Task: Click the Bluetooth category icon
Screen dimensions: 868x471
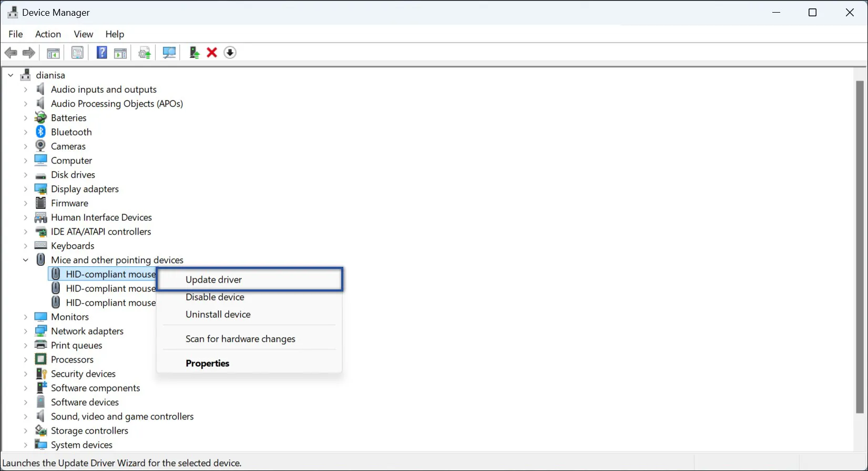Action: [x=40, y=132]
